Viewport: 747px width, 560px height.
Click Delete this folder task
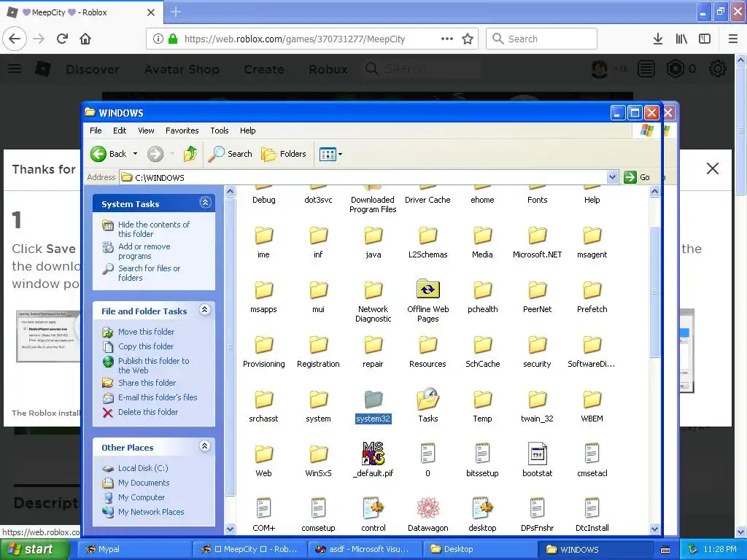(x=147, y=412)
